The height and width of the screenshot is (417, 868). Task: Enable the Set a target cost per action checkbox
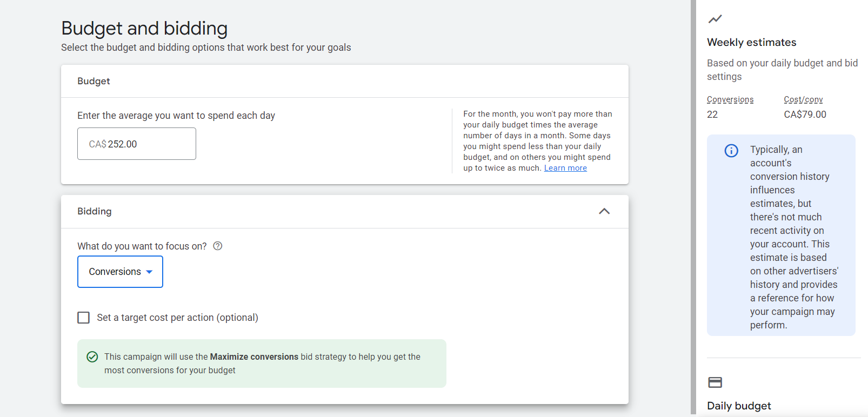point(84,318)
